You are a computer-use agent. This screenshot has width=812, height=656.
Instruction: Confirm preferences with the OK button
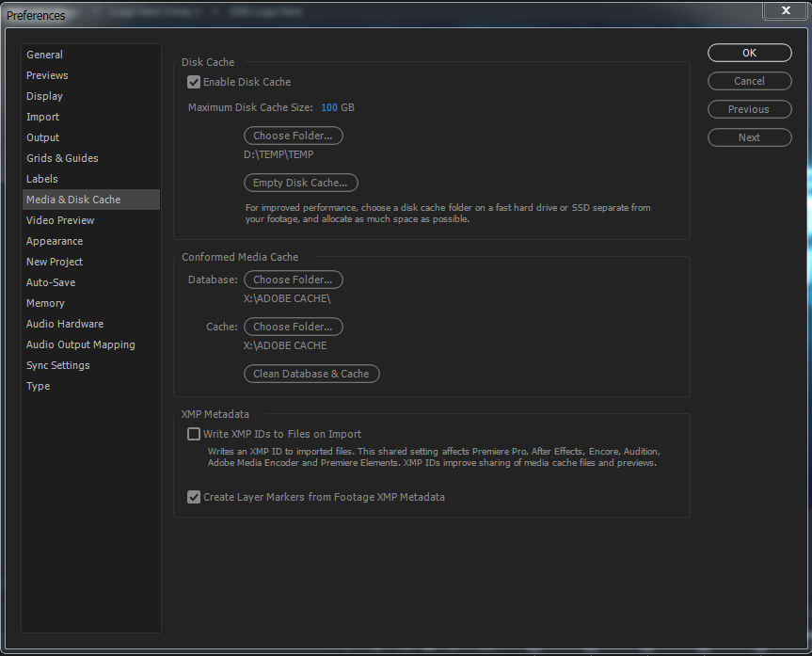coord(749,53)
